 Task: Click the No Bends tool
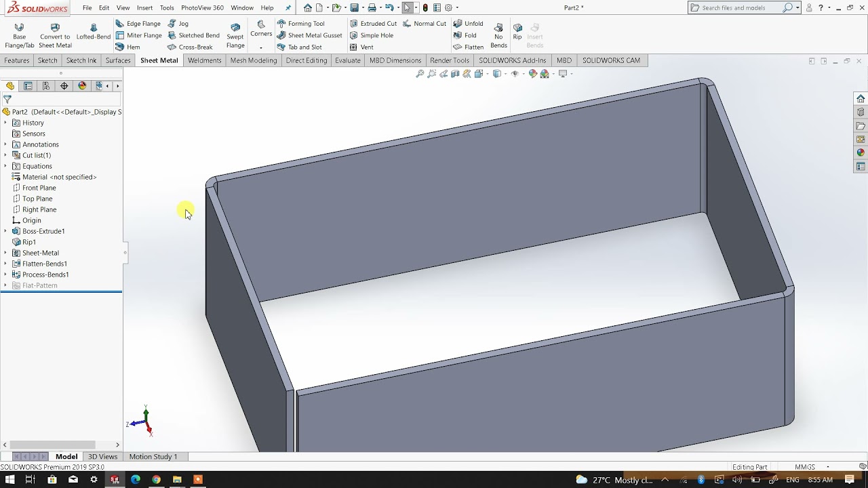click(498, 36)
